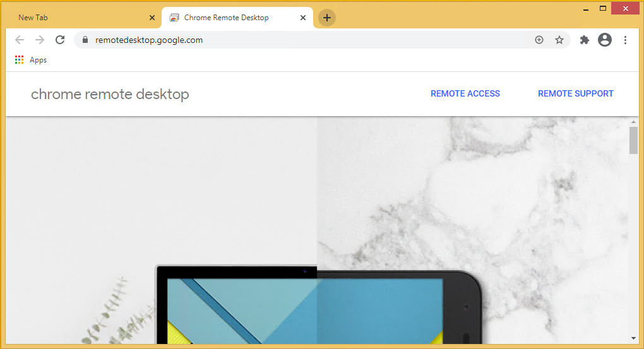Close the New Tab tab
644x349 pixels.
click(152, 18)
